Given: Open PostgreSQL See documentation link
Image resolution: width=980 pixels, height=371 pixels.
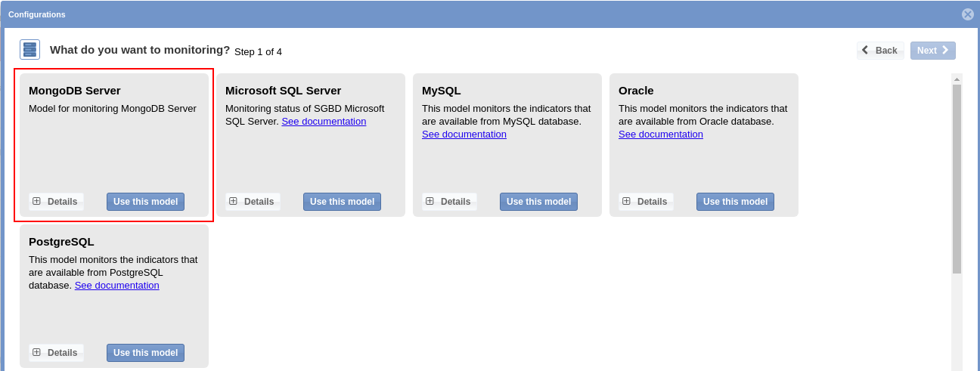Looking at the screenshot, I should coord(116,286).
